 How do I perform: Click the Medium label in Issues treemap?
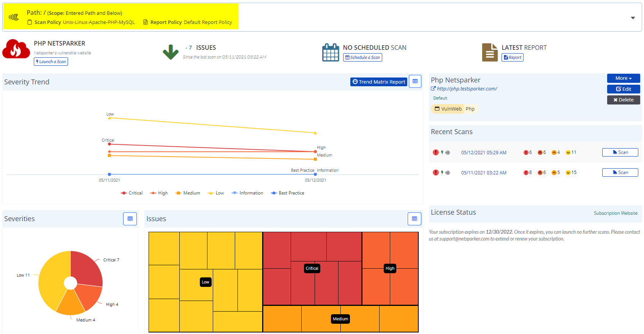[x=340, y=319]
